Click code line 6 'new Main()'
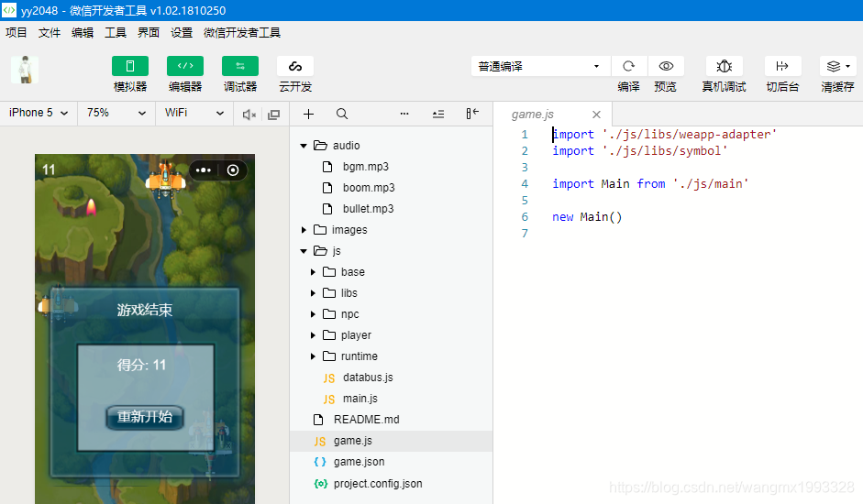 point(587,217)
